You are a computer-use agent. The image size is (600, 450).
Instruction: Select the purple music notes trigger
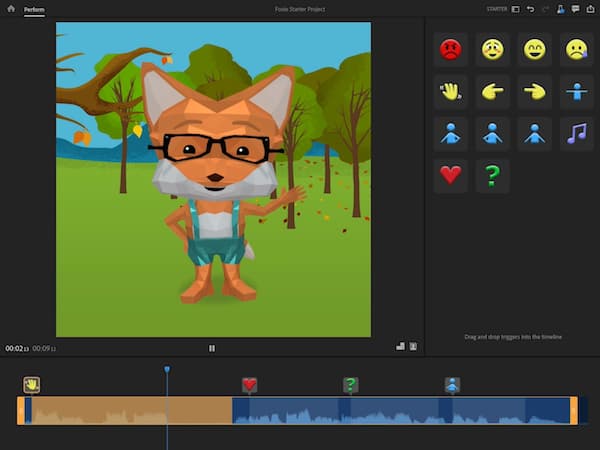click(x=577, y=134)
